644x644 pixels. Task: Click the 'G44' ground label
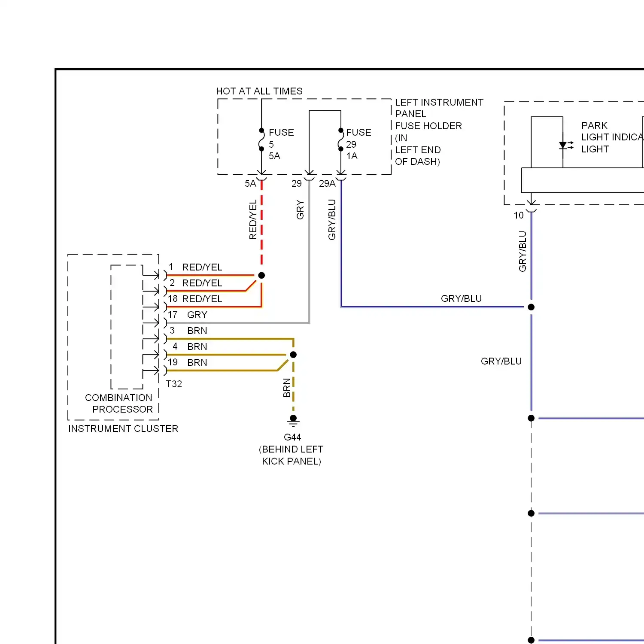(x=292, y=437)
